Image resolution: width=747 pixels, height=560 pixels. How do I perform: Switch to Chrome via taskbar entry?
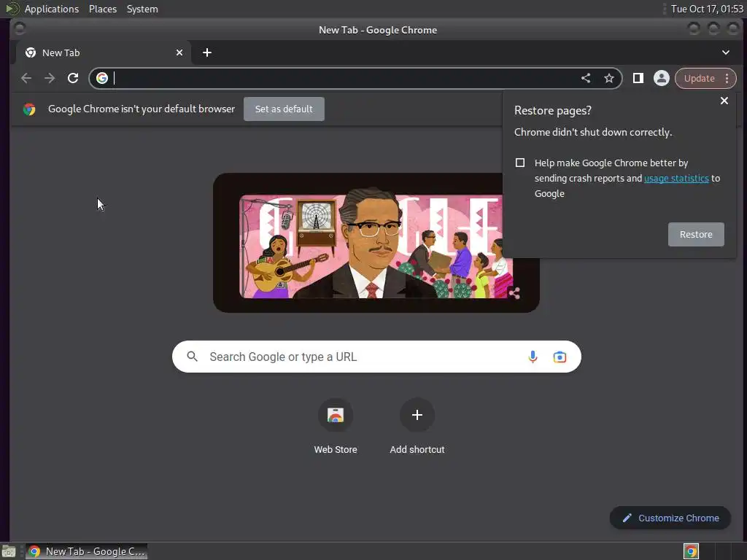point(86,551)
